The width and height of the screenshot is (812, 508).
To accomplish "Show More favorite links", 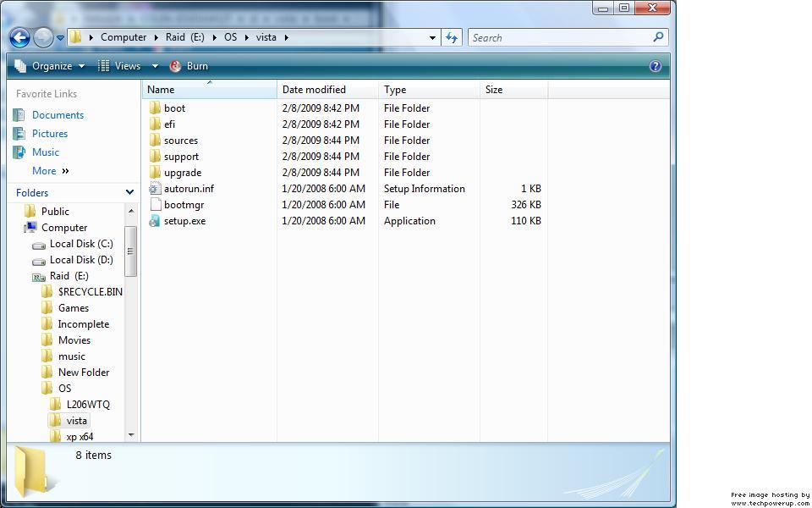I will [50, 171].
